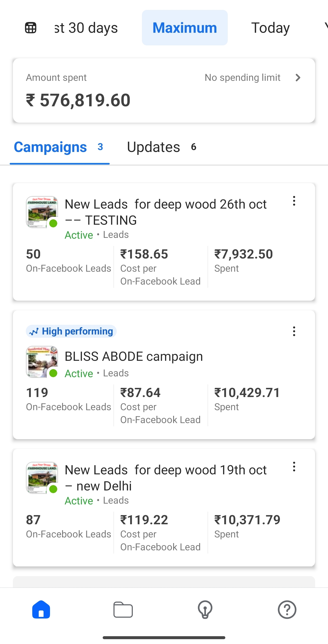Screen dimensions: 328x644
Task: Open the calendar date picker icon
Action: [31, 28]
